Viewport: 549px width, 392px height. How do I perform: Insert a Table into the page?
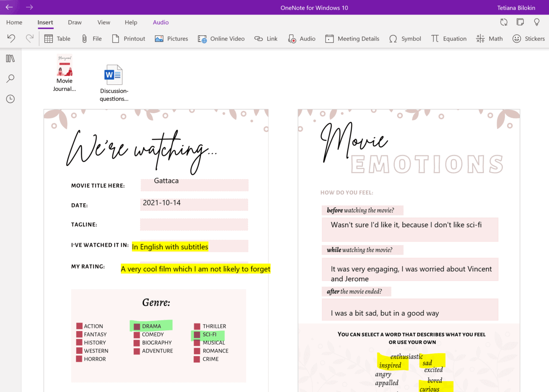coord(57,39)
